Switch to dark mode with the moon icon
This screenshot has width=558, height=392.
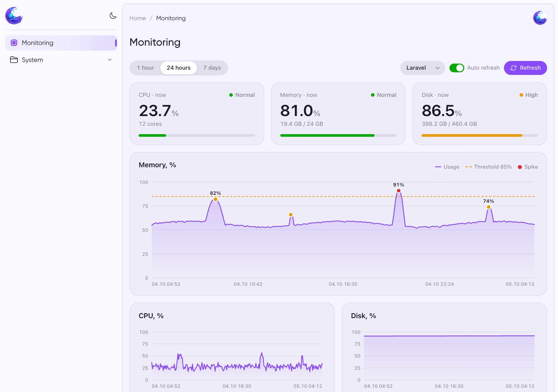click(x=113, y=16)
